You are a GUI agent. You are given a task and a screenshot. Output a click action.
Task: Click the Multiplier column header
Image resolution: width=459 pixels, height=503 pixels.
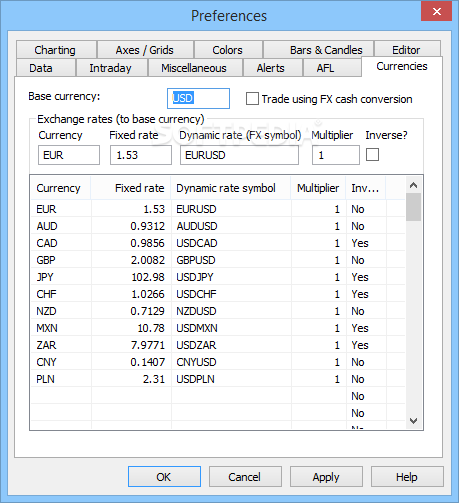pos(318,188)
